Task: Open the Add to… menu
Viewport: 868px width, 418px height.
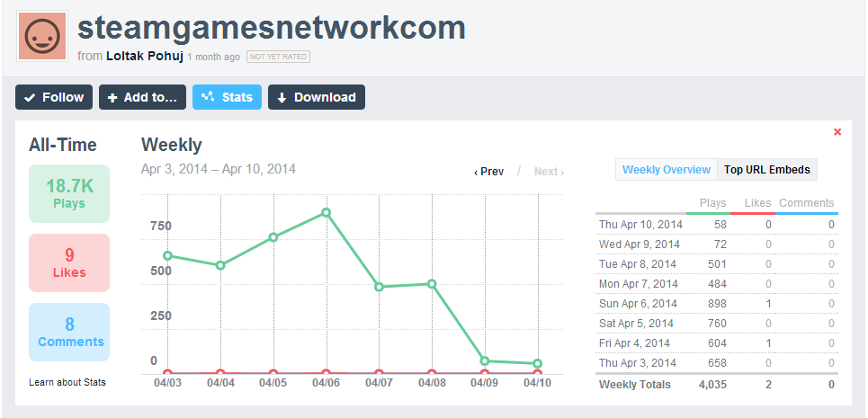Action: pyautogui.click(x=142, y=97)
